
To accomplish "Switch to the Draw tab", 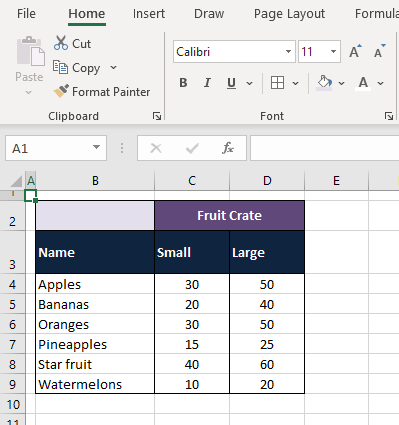I will tap(209, 14).
